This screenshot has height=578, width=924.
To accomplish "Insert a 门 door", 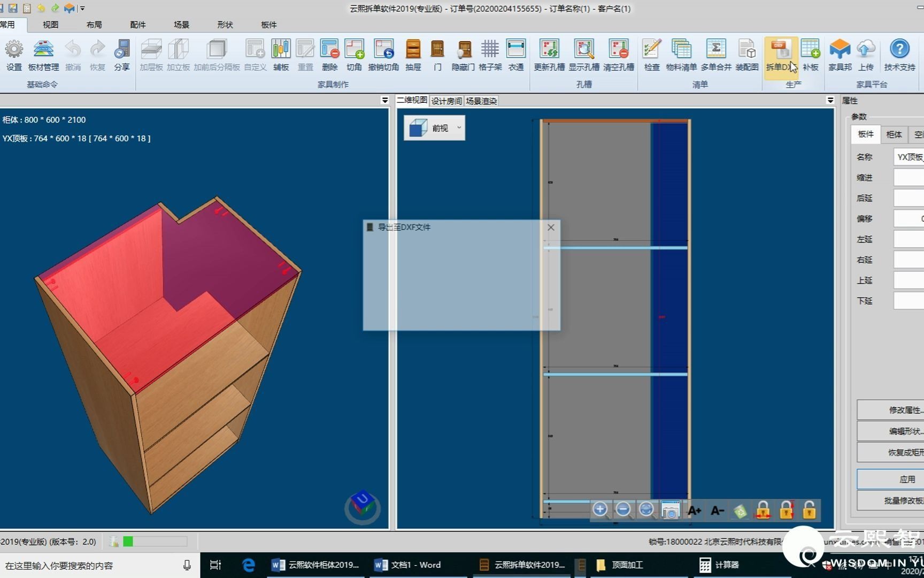I will [437, 55].
